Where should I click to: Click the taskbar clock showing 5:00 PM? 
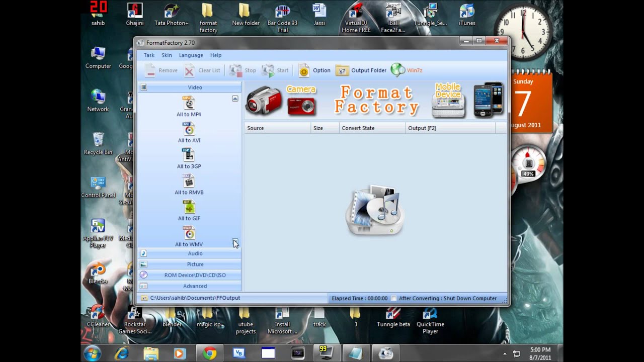[540, 353]
